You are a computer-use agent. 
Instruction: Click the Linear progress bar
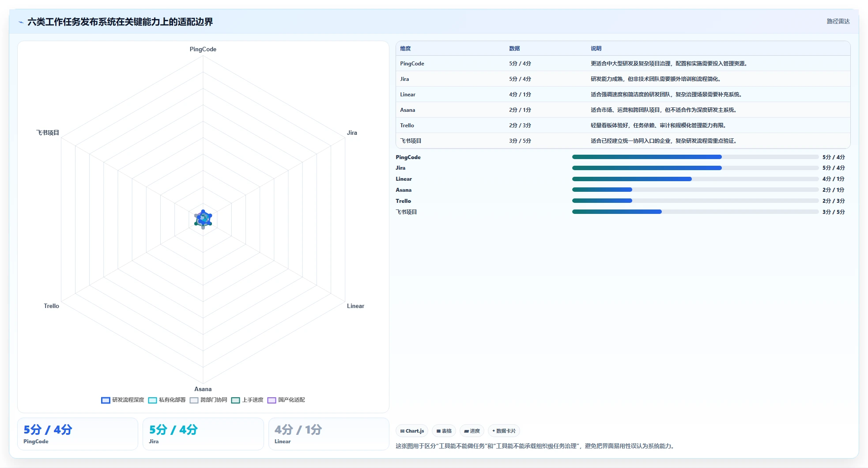click(x=695, y=179)
